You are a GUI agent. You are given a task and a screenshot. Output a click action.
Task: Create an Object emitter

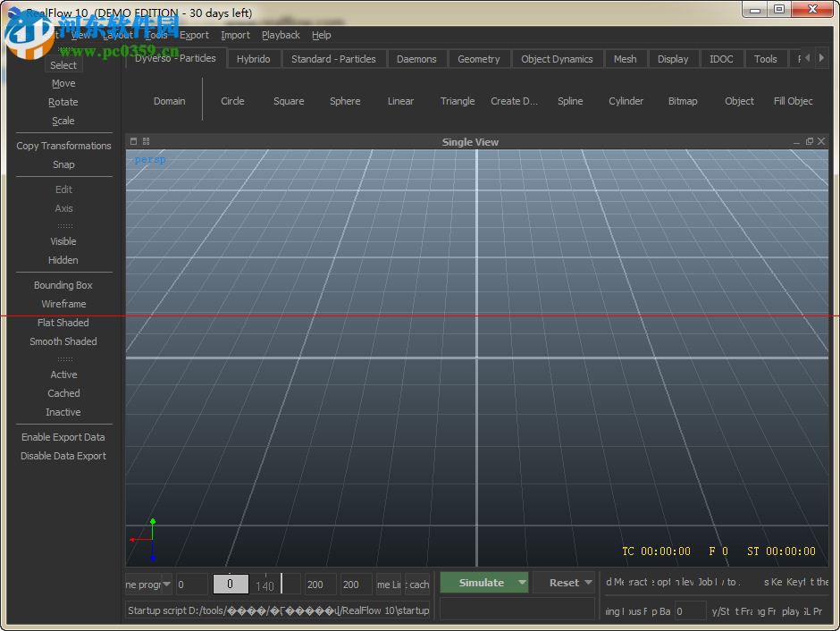[x=739, y=101]
